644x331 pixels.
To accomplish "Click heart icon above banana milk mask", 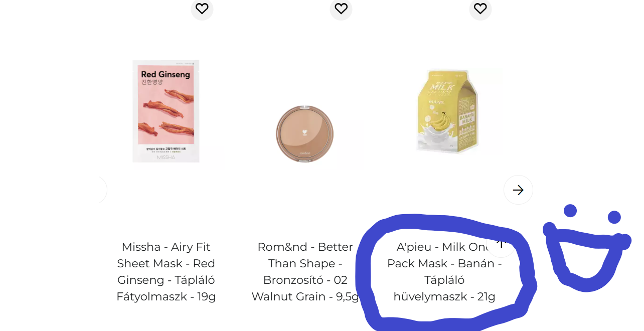I will tap(480, 9).
